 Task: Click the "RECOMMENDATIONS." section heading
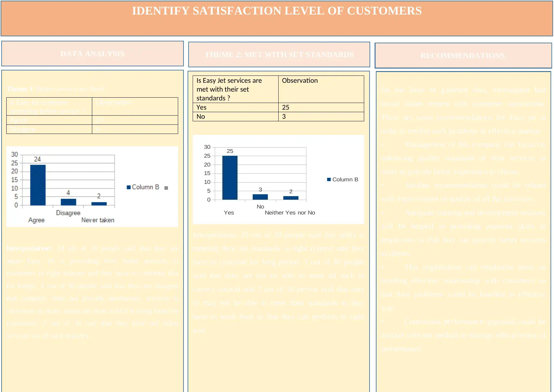463,56
